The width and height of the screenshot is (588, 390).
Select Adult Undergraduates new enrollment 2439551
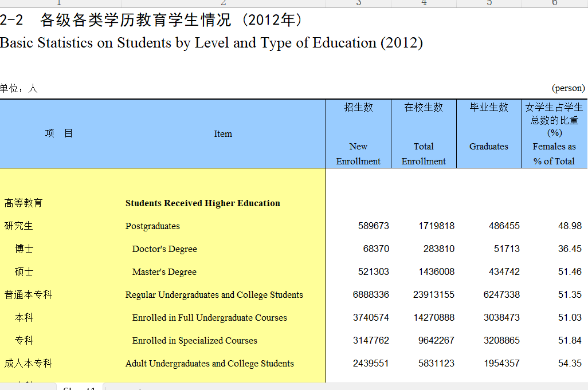coord(371,363)
